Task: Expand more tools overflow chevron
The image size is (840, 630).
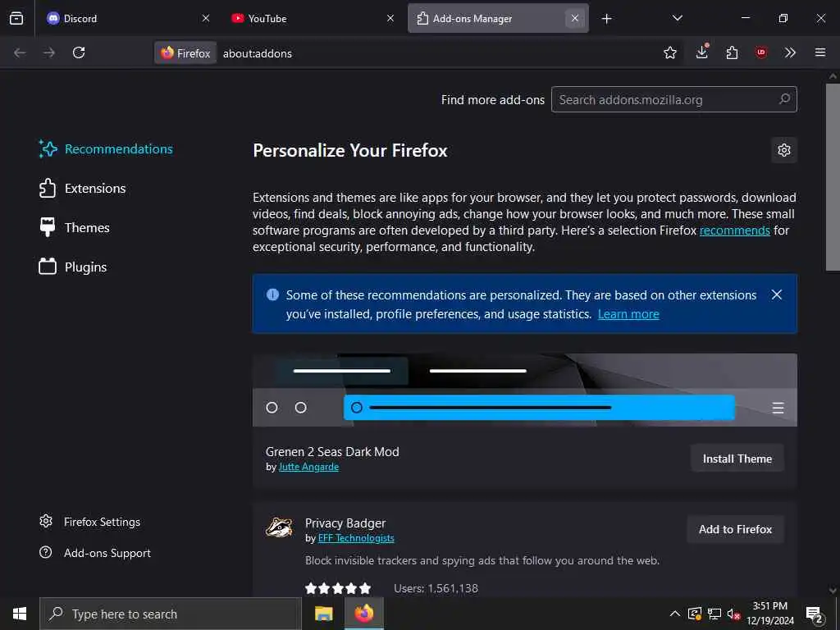Action: [790, 52]
